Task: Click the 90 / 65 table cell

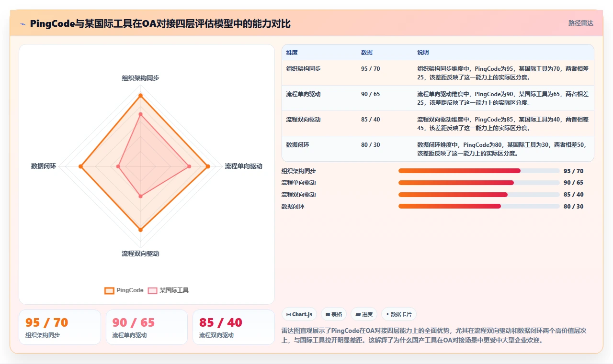Action: pyautogui.click(x=371, y=94)
